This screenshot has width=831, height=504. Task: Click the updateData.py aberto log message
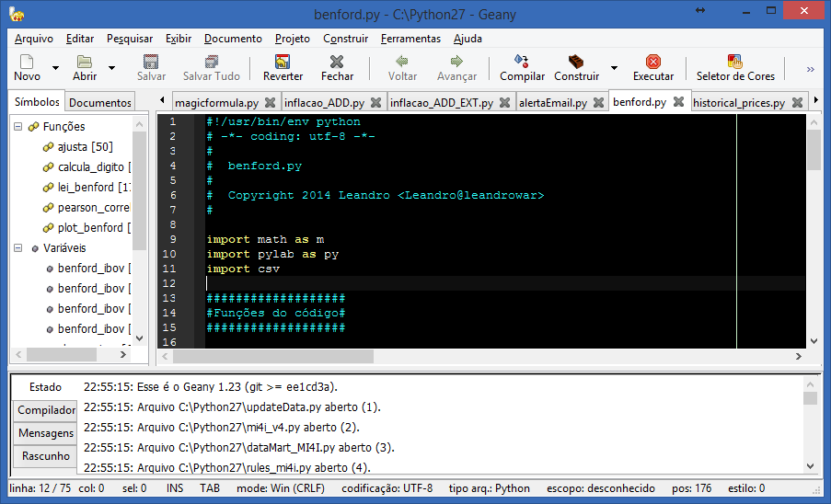(x=232, y=407)
